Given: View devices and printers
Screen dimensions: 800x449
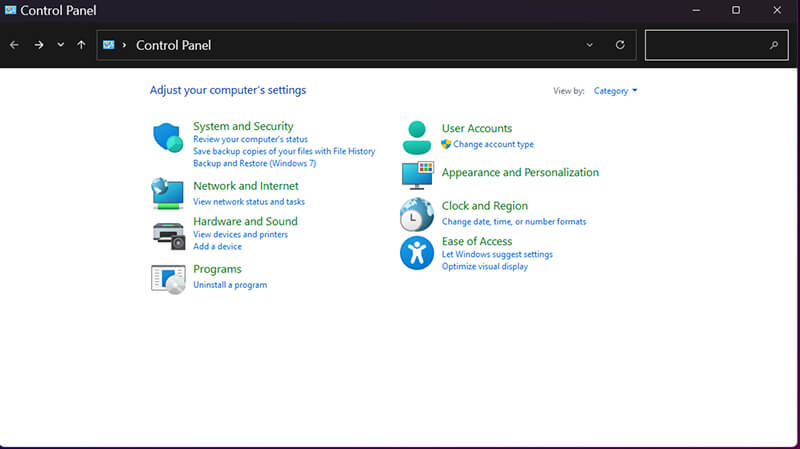Looking at the screenshot, I should tap(240, 234).
